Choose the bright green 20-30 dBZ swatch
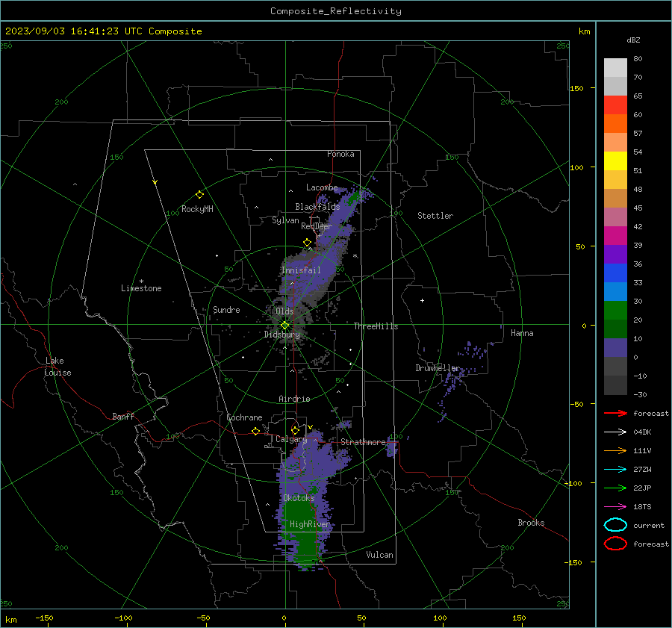Image resolution: width=672 pixels, height=628 pixels. 615,311
